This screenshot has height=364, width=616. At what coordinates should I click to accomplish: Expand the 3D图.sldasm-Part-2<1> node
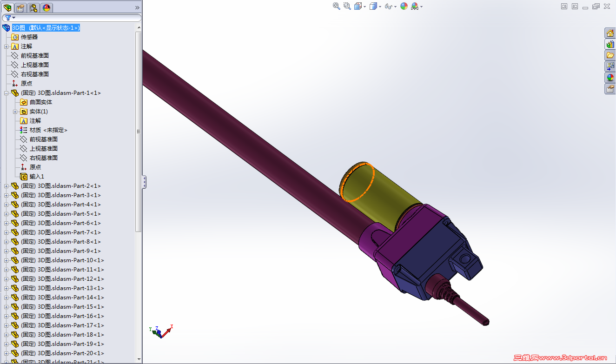click(x=7, y=186)
